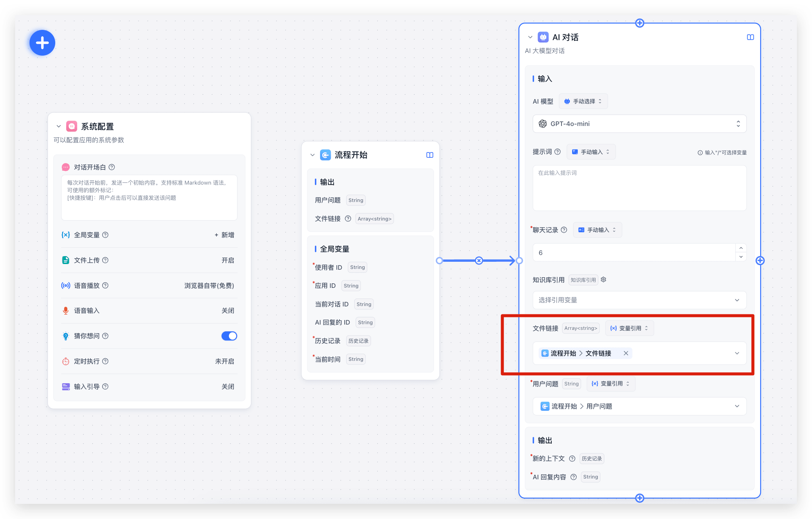Increase 聊天记录 count with the up stepper

[x=740, y=248]
